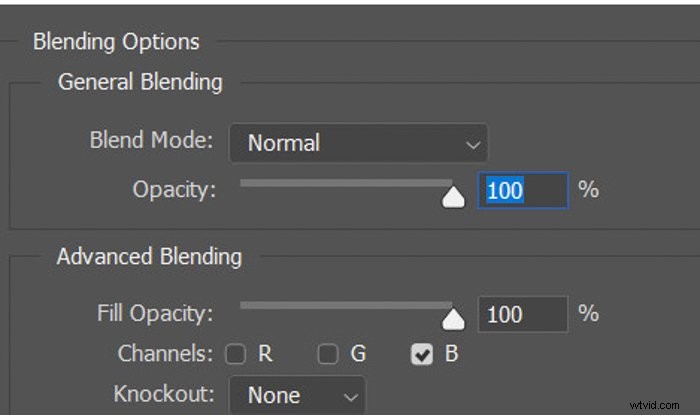Click the highlighted Opacity value field
The image size is (700, 415).
coord(522,190)
